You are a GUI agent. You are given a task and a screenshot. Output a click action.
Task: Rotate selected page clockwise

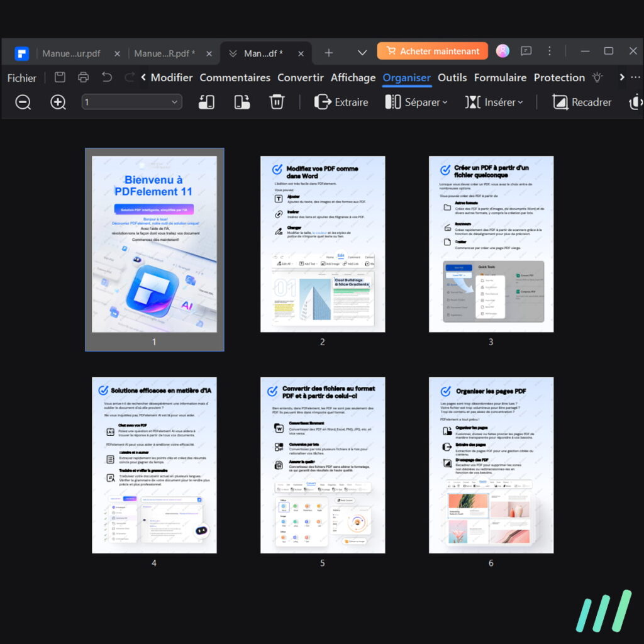tap(242, 102)
